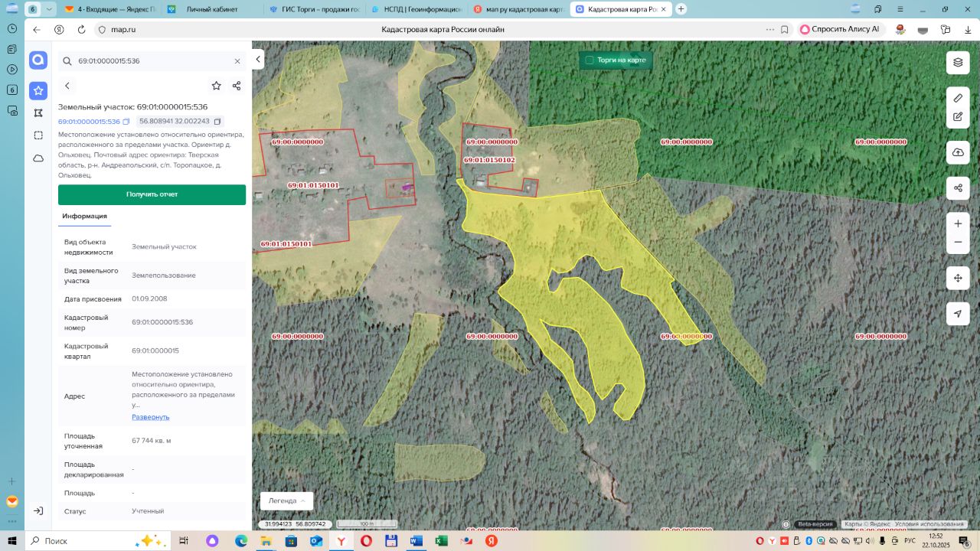Screen dimensions: 980x551
Task: Click the upload cloud icon on map
Action: (x=958, y=152)
